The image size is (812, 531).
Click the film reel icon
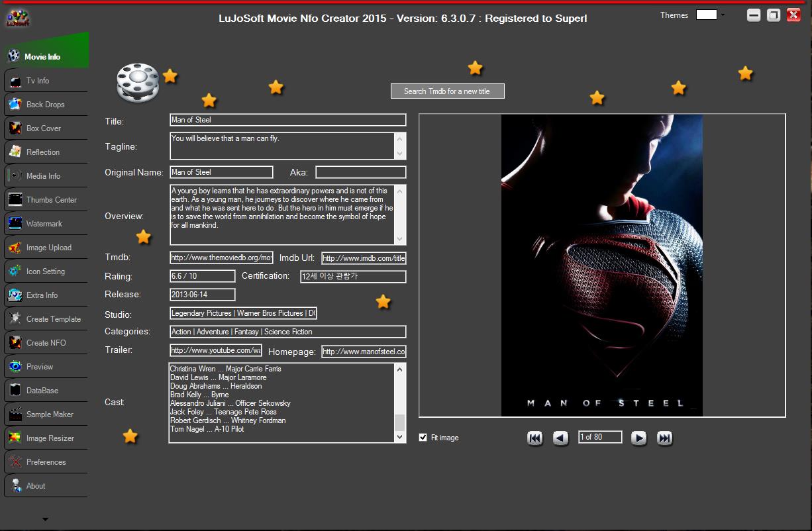pos(138,83)
